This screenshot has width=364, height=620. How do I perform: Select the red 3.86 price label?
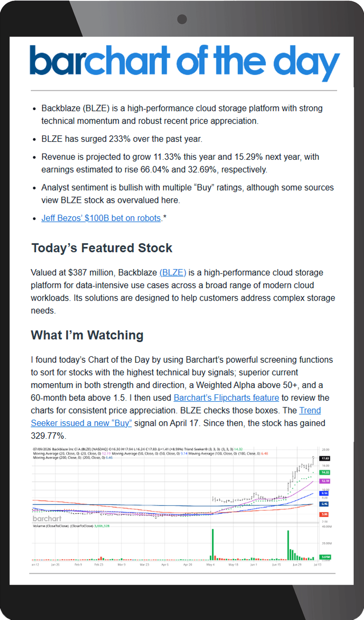[325, 514]
